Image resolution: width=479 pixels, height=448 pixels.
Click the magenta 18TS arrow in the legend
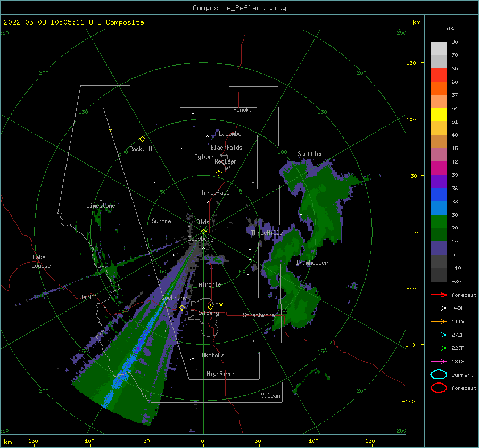coord(439,362)
